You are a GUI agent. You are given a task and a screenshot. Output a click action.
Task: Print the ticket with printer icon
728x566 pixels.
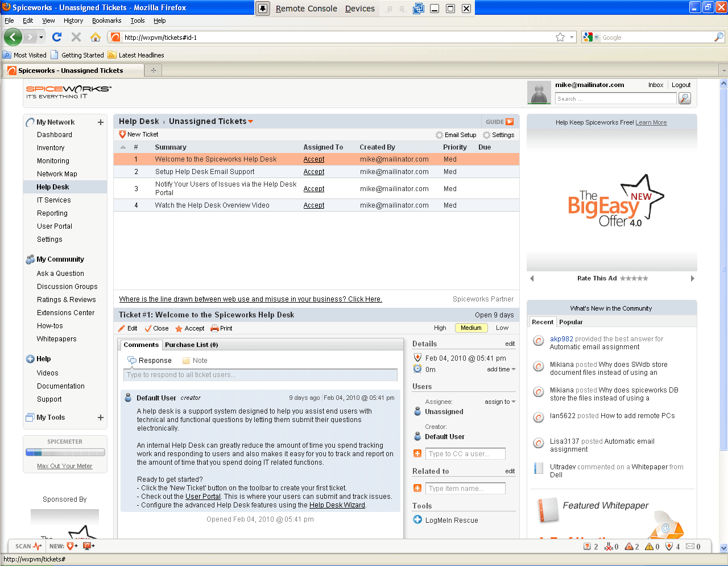coord(214,328)
